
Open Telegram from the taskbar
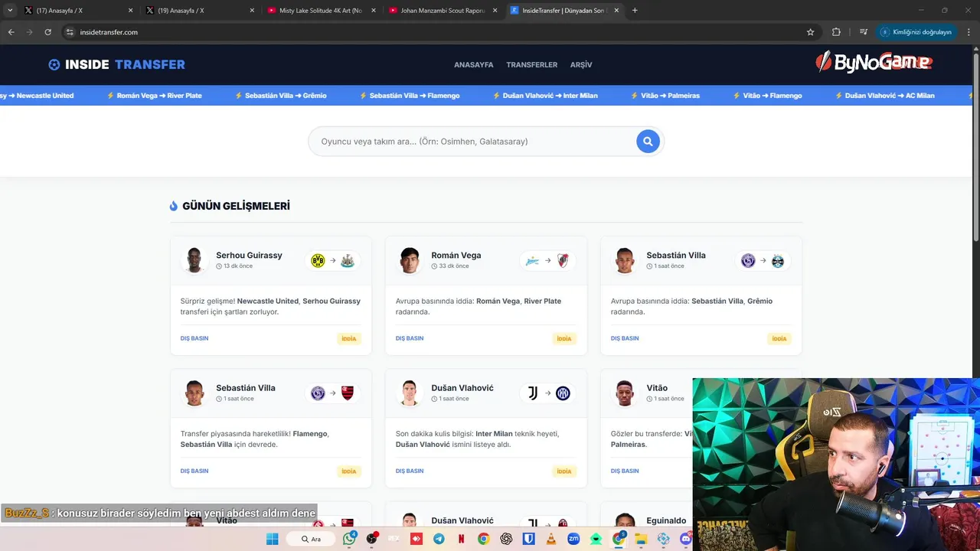(x=439, y=539)
